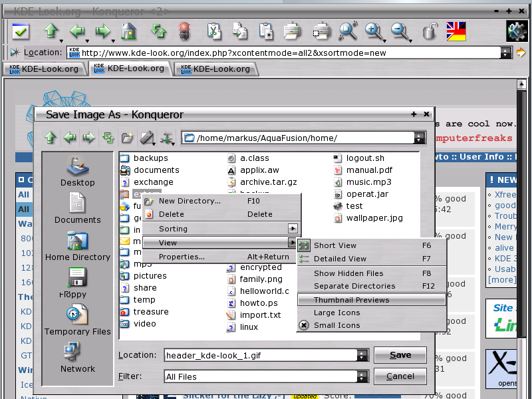Image resolution: width=532 pixels, height=399 pixels.
Task: Click the security padlock icon
Action: click(x=430, y=31)
